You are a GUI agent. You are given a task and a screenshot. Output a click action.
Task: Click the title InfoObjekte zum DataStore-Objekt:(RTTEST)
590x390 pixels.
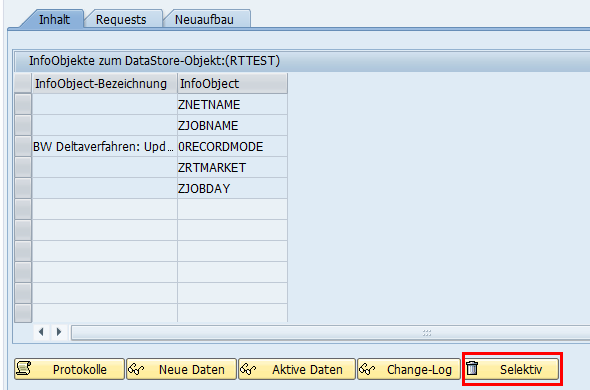tap(155, 61)
